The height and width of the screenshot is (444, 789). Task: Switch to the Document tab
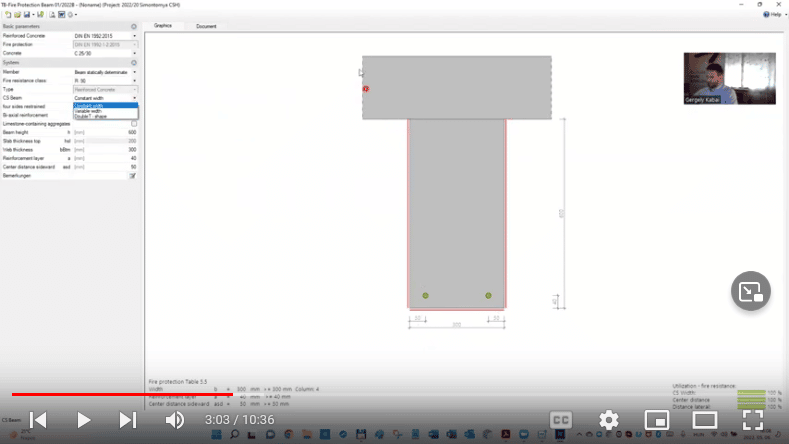point(206,25)
